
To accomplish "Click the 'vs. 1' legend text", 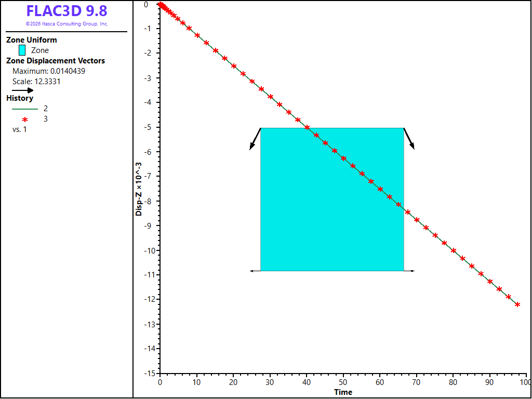I will [x=19, y=129].
